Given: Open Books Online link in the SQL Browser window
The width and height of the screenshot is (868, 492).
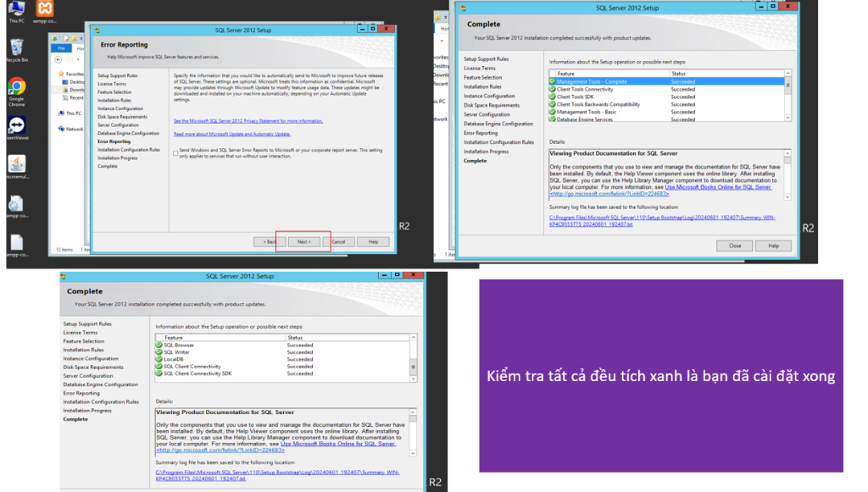Looking at the screenshot, I should pos(337,444).
